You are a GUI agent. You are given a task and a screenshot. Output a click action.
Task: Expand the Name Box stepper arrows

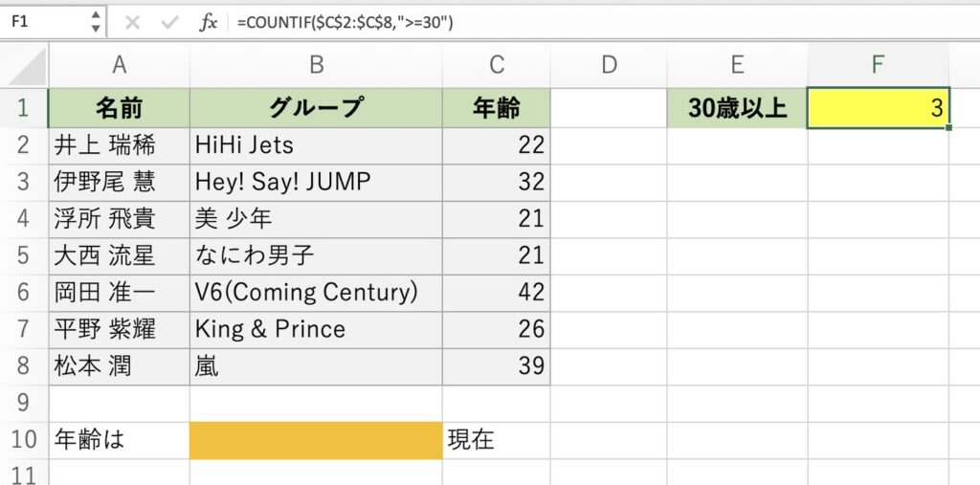tap(95, 22)
